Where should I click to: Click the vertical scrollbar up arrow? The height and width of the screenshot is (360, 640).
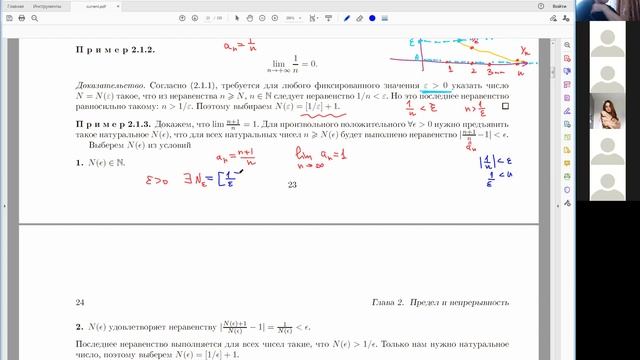click(x=553, y=42)
